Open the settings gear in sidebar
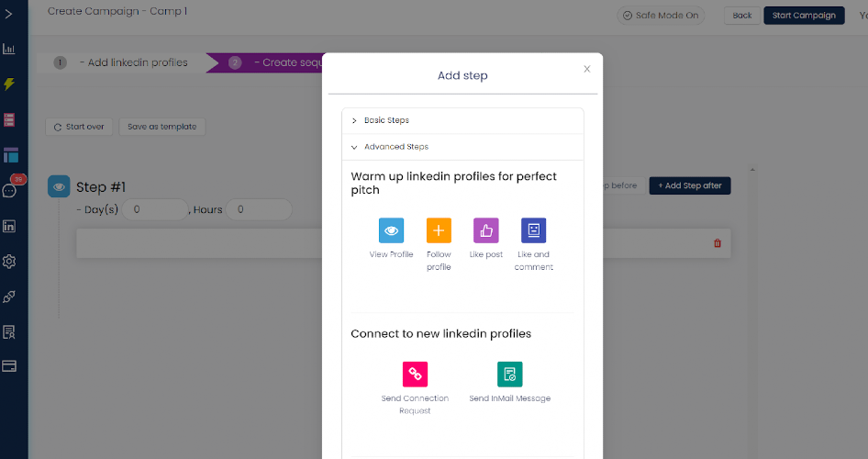The width and height of the screenshot is (868, 459). [9, 262]
